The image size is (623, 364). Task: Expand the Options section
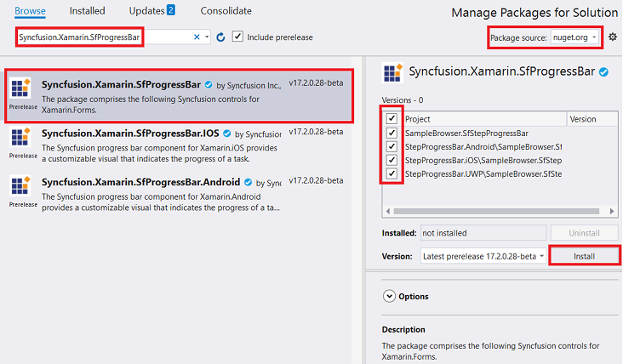(x=390, y=296)
